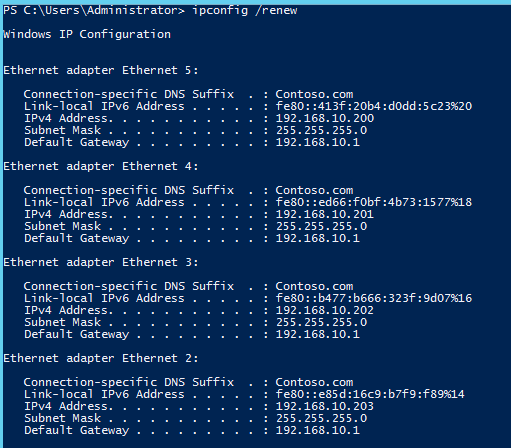Click the Ethernet adapter Ethernet 2 header
This screenshot has width=511, height=448.
click(101, 358)
